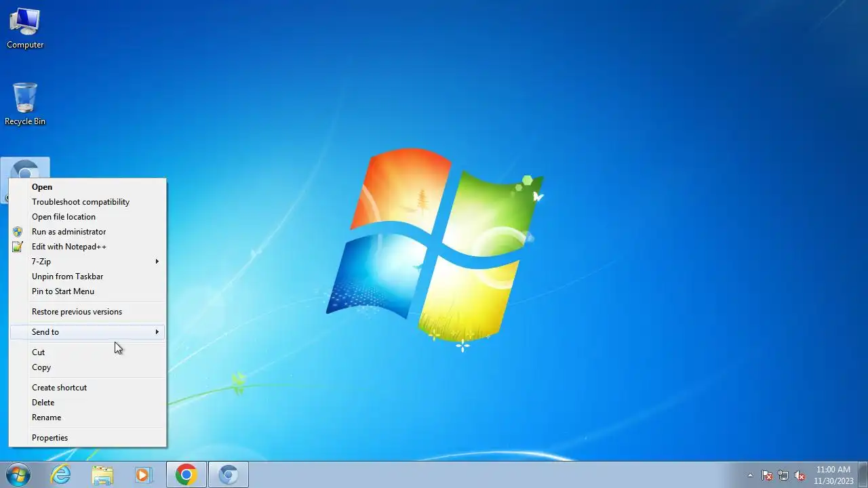Open Action Center flag tray icon

click(767, 475)
